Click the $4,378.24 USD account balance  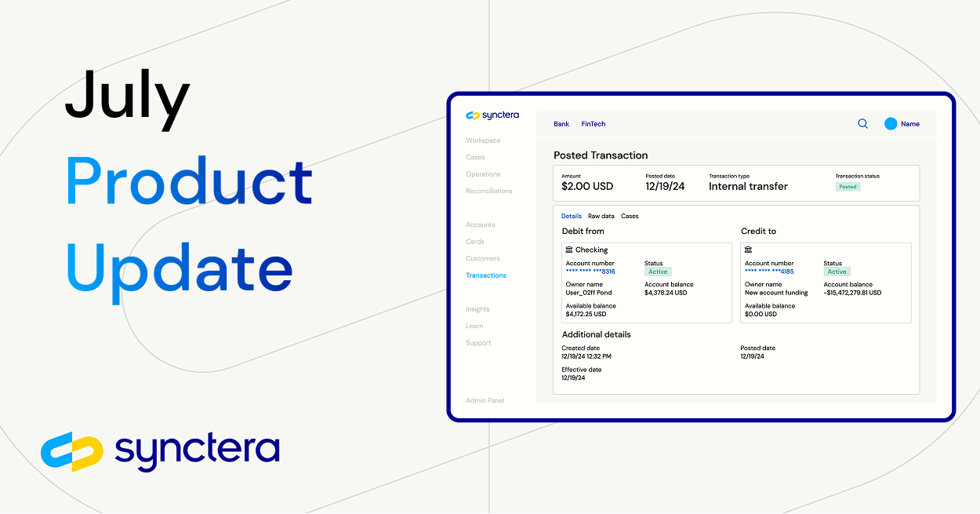point(666,293)
